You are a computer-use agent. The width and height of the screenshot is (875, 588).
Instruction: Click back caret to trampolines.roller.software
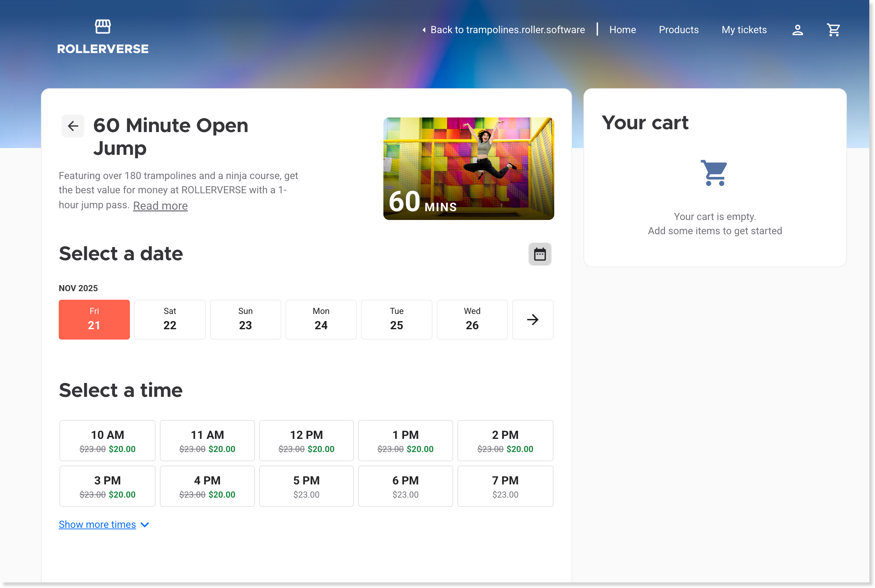[x=424, y=30]
